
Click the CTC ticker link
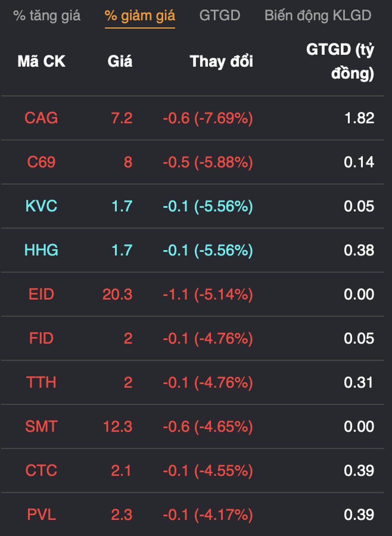tap(41, 471)
